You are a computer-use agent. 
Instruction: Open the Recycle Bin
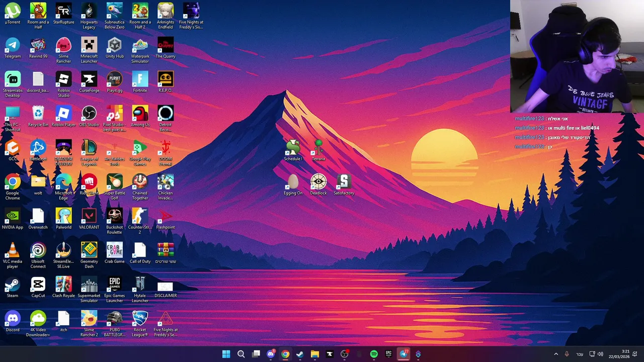point(38,117)
